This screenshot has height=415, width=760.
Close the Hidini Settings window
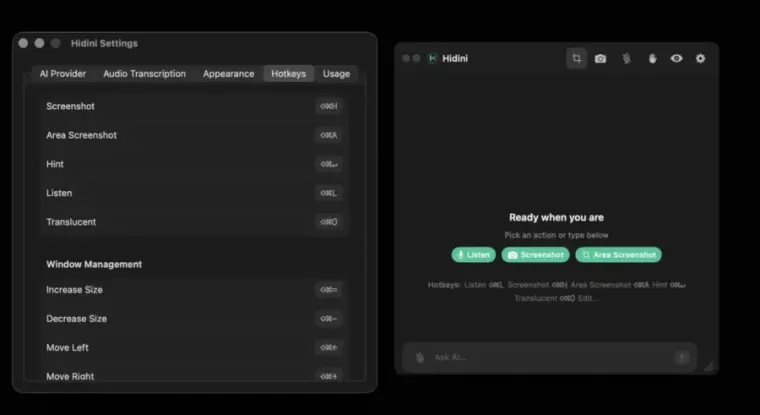(x=23, y=43)
